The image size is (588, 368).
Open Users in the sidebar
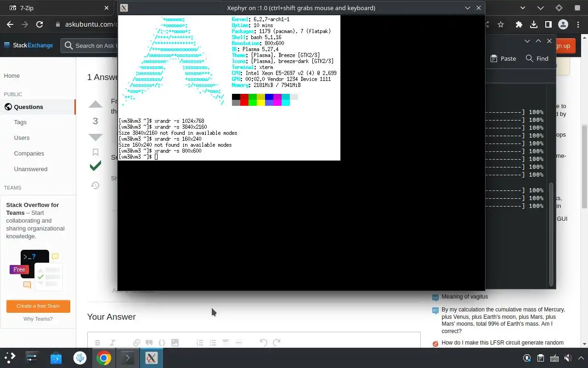click(x=22, y=138)
